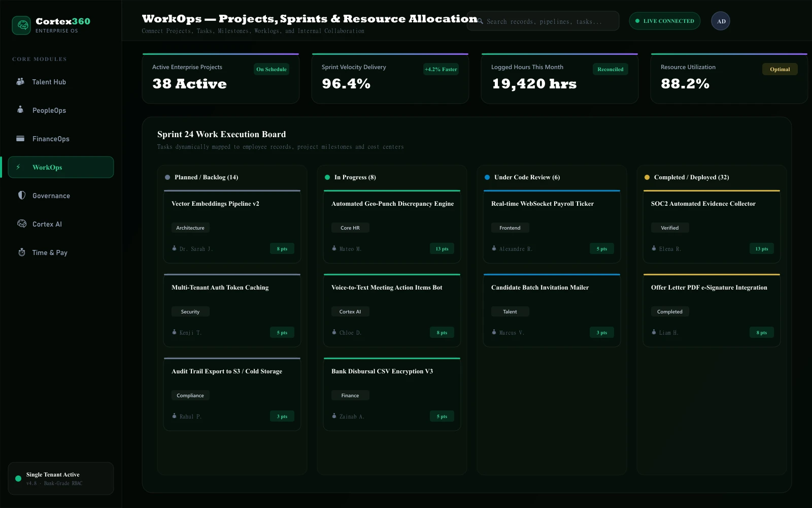Click the Verified tag
812x508 pixels.
[670, 228]
